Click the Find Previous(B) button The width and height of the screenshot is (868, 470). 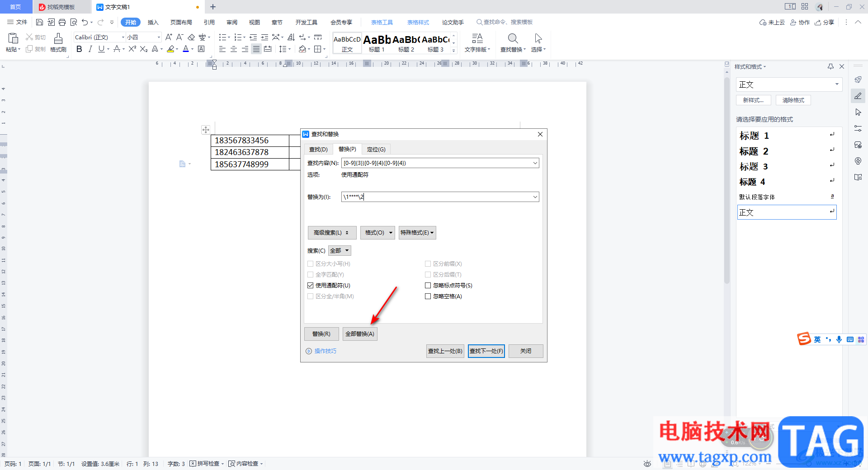(445, 351)
